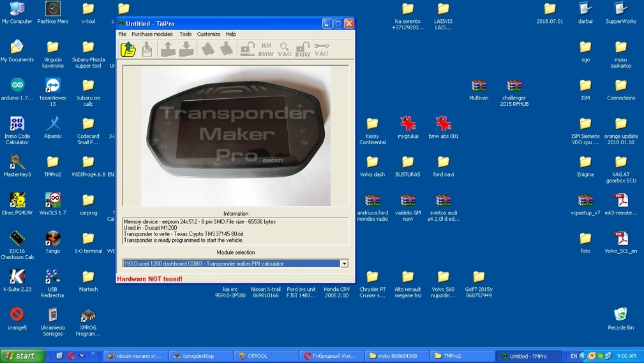
Task: Select the Pashkos Mers desktop icon
Action: 52,13
